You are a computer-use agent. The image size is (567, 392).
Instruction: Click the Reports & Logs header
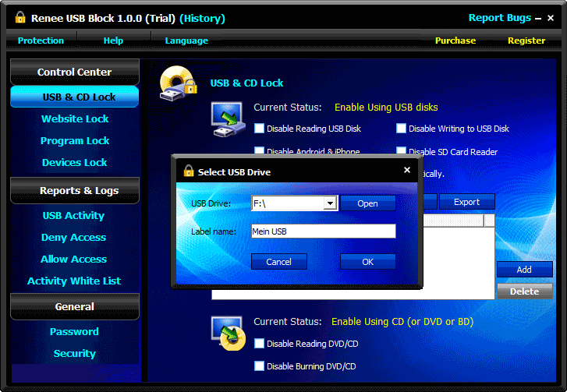tap(75, 190)
